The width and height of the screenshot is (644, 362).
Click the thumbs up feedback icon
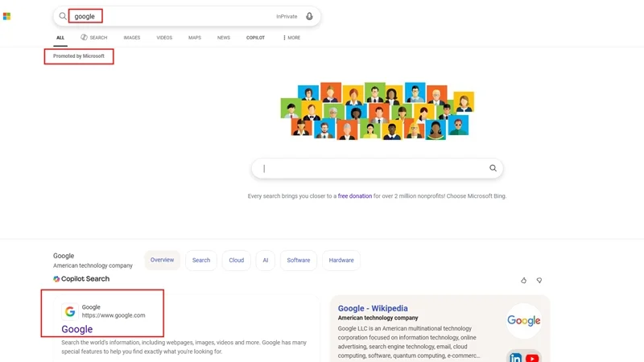[x=524, y=280]
